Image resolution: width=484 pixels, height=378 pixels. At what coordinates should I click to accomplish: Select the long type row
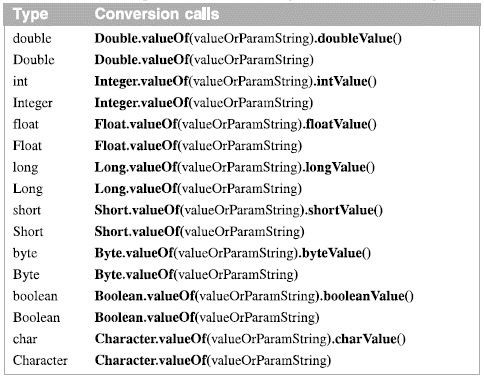pos(25,167)
